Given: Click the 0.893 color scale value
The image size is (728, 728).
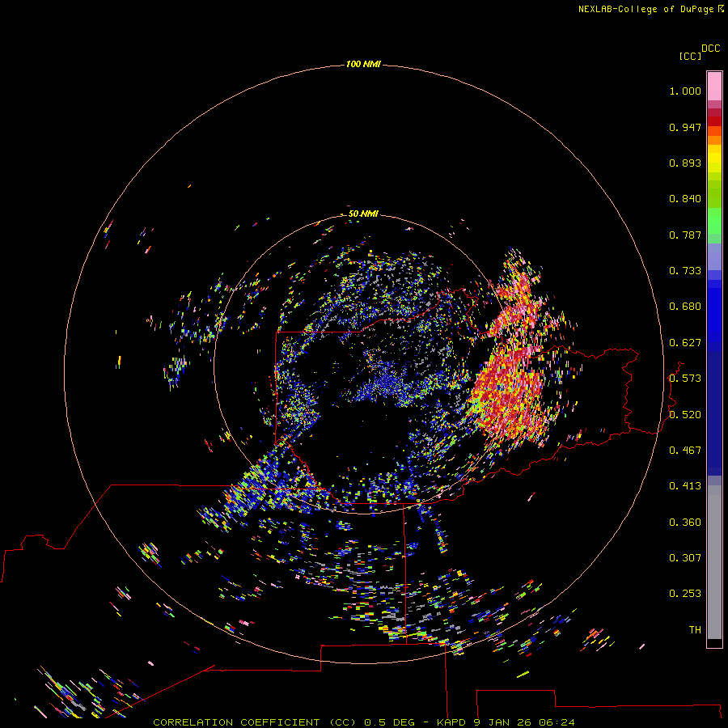Looking at the screenshot, I should click(685, 163).
